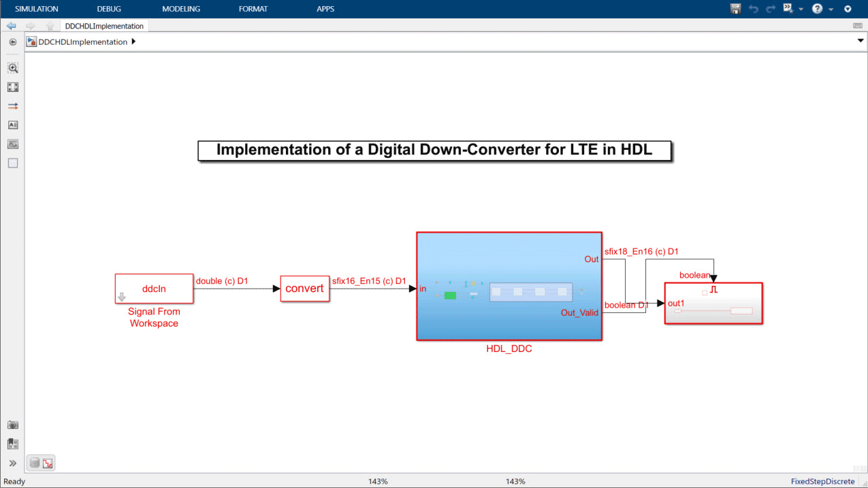Open the address bar dropdown arrow

tap(861, 42)
